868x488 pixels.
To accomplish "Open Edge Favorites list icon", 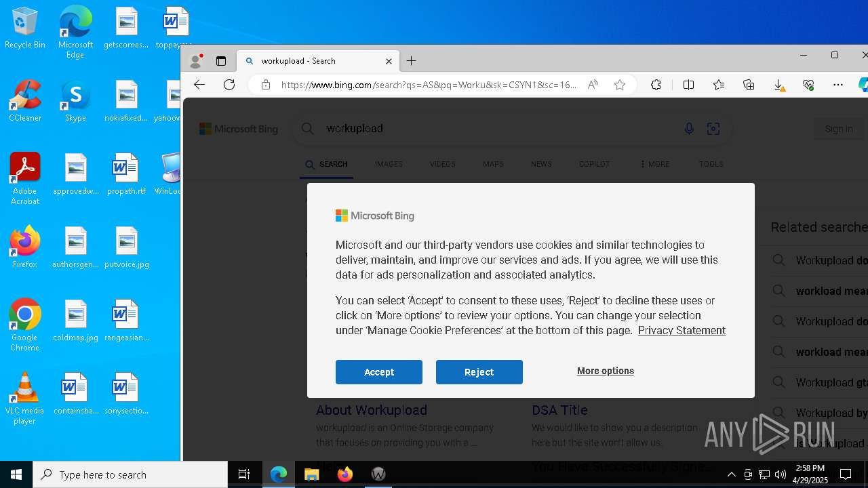I will click(719, 85).
